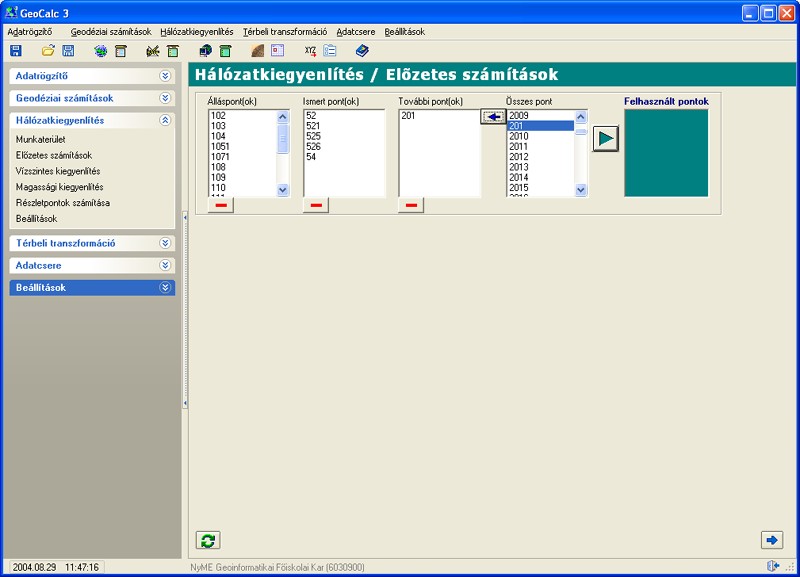Click the exit door icon in status bar
The width and height of the screenshot is (800, 577).
(x=773, y=566)
